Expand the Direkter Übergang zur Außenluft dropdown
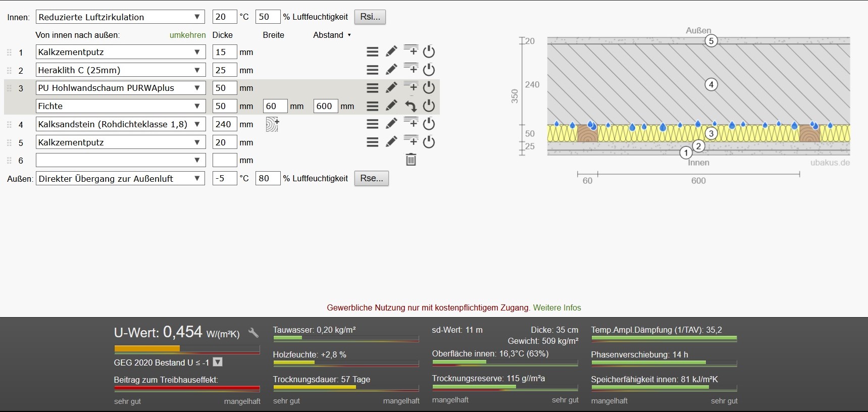868x412 pixels. (x=120, y=179)
